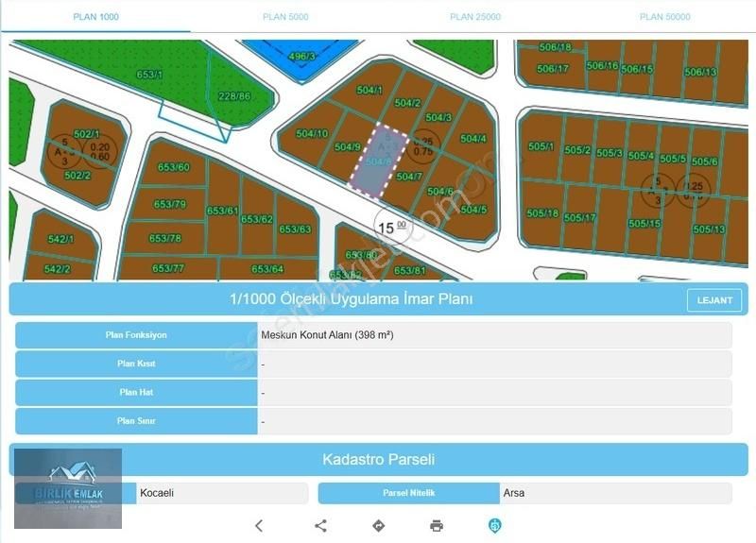This screenshot has height=543, width=756.
Task: Select parcel 504/1 on the map
Action: [369, 90]
